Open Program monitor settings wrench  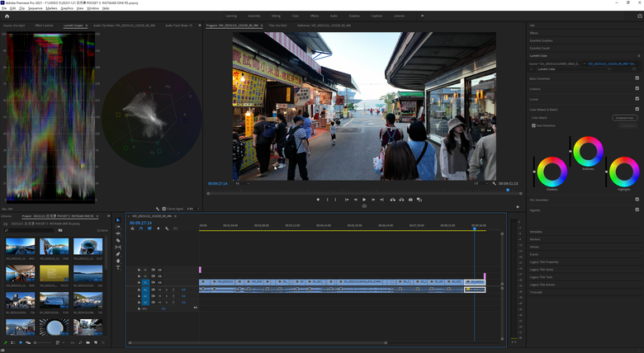494,183
